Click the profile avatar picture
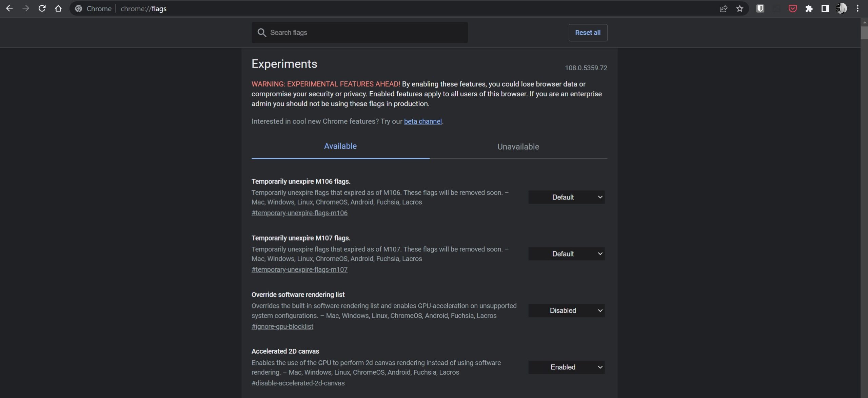Viewport: 868px width, 398px height. pyautogui.click(x=841, y=8)
